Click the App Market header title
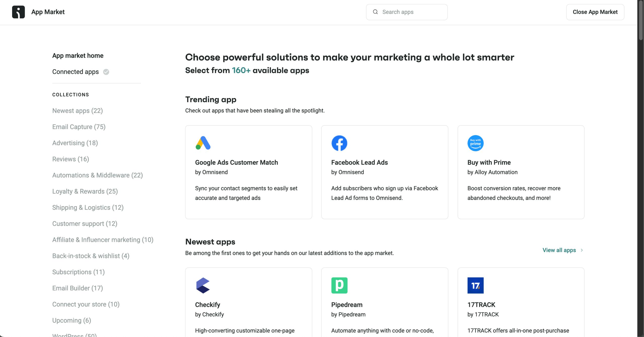This screenshot has width=644, height=337. coord(48,12)
